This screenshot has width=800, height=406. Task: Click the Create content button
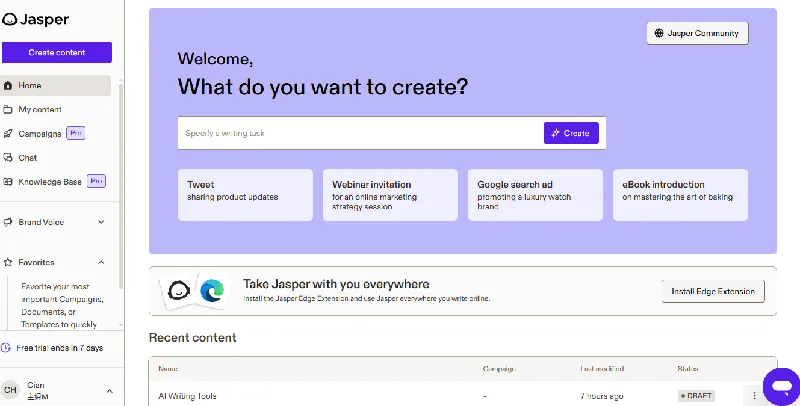click(57, 53)
